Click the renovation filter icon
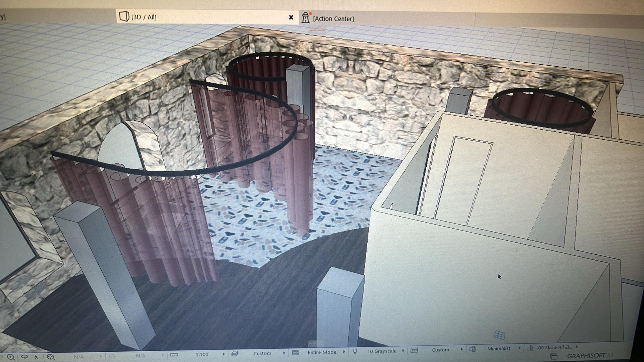Screen dimensions: 644x362 [531, 348]
